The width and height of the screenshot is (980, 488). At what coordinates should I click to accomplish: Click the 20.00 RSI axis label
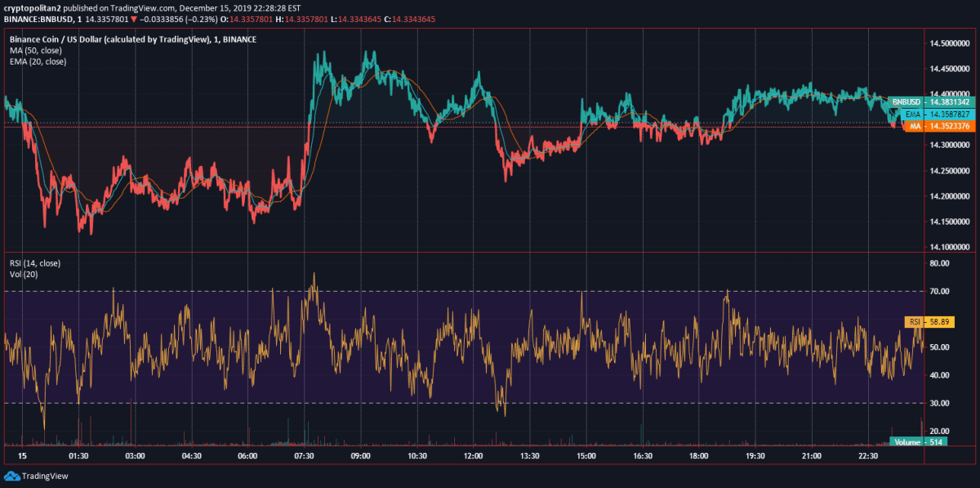939,431
